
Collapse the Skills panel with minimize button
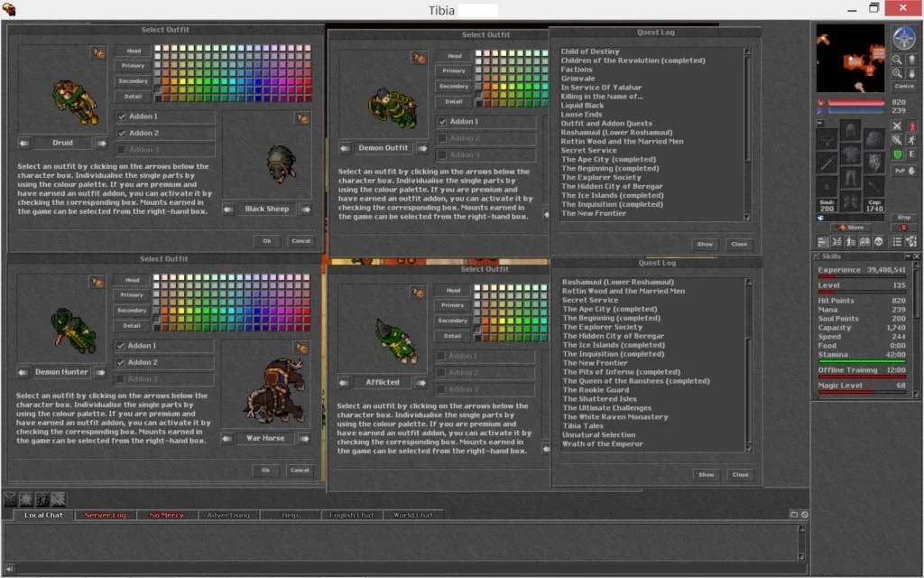908,256
